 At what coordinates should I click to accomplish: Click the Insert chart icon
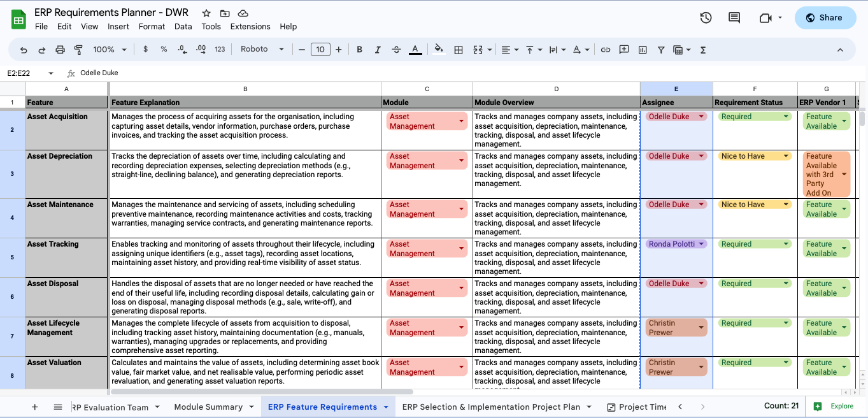[x=643, y=50]
